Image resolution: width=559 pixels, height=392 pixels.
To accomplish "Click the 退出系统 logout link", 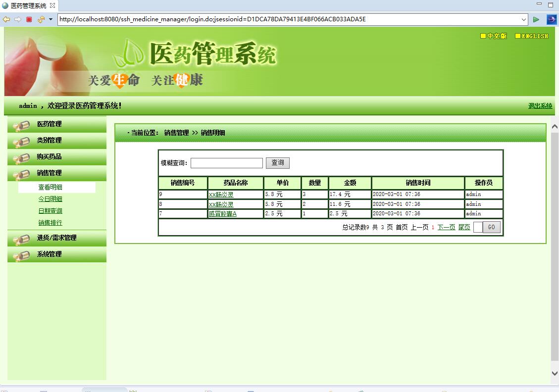I will pyautogui.click(x=539, y=106).
